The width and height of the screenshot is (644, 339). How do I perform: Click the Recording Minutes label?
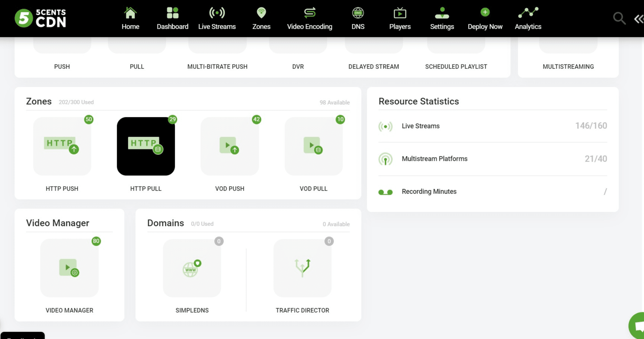429,191
